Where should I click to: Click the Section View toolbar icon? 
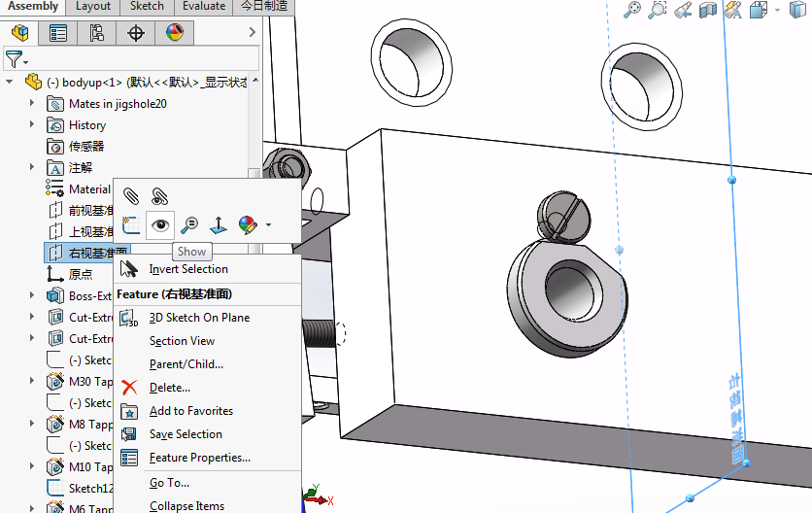pyautogui.click(x=707, y=10)
